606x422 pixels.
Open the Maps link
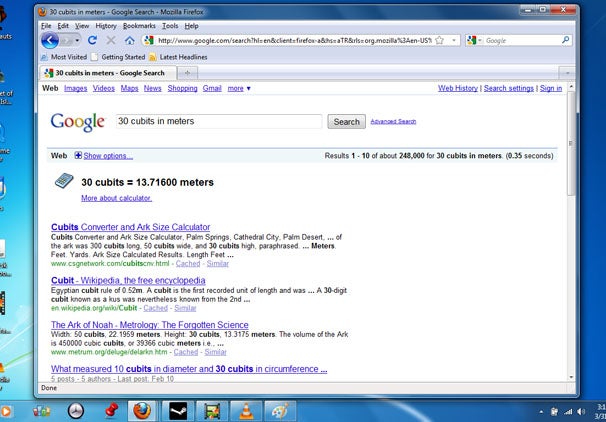click(x=129, y=88)
